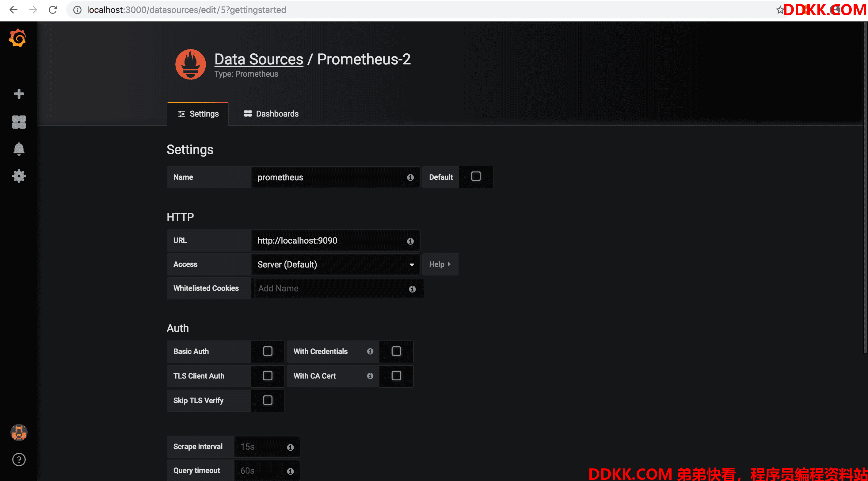Click the HTTP section heading
The image size is (868, 481).
tap(180, 217)
